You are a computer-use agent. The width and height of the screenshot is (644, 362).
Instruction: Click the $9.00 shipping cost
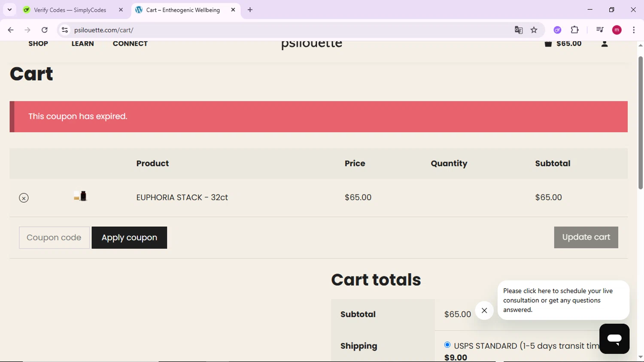(x=456, y=357)
